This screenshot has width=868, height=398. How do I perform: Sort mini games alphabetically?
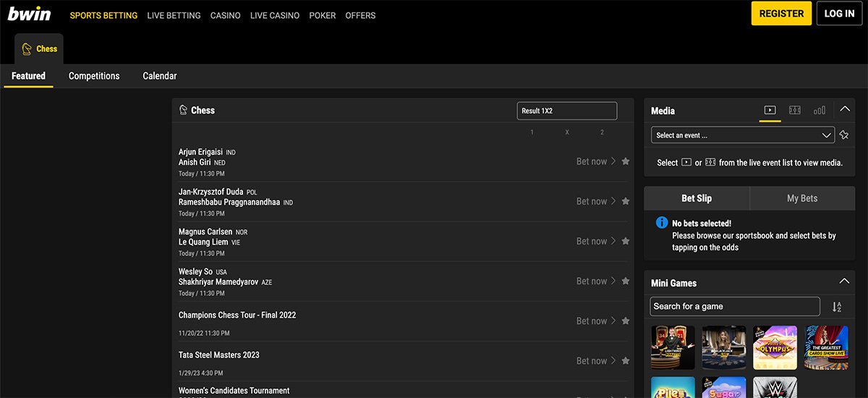837,307
